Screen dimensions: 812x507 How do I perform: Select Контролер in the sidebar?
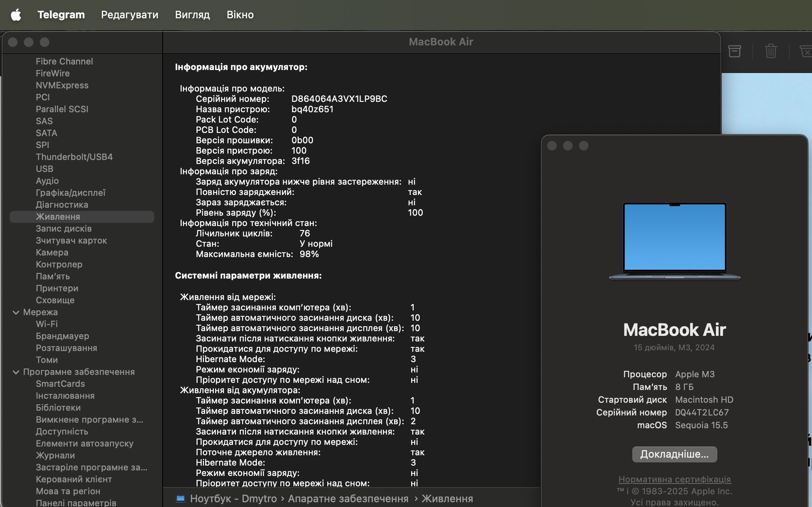[x=59, y=264]
